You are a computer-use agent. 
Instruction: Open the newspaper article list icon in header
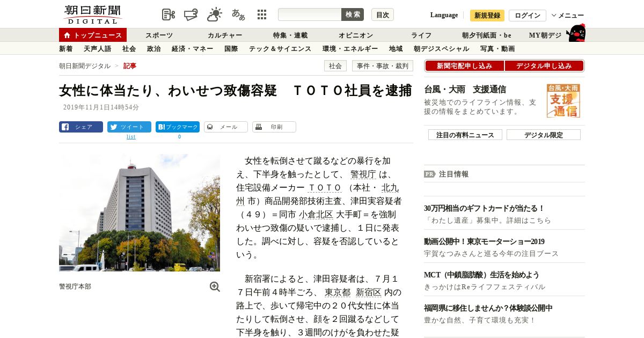point(169,14)
